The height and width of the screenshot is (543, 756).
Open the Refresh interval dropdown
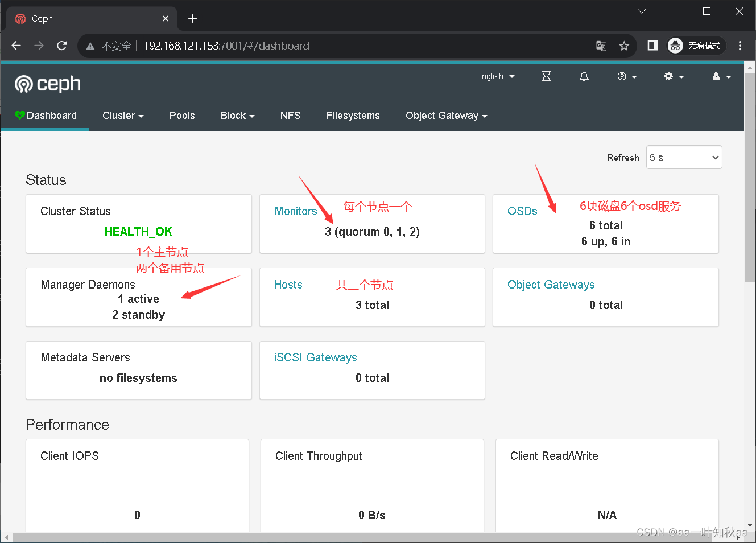[x=684, y=158]
